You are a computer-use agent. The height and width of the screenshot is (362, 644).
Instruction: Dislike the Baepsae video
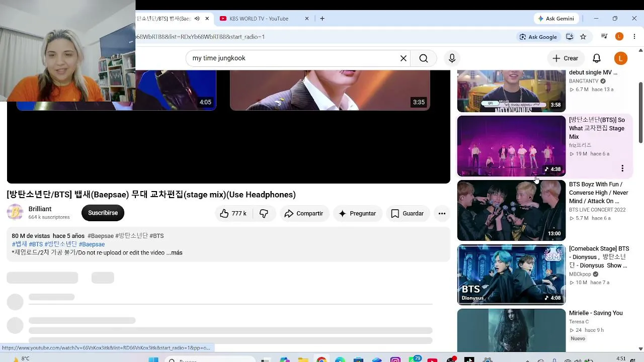click(x=264, y=214)
